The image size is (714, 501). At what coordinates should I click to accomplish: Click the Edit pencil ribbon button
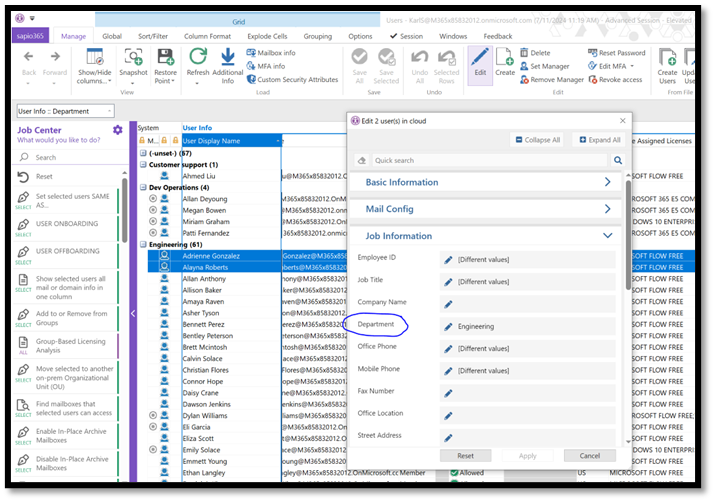coord(480,66)
